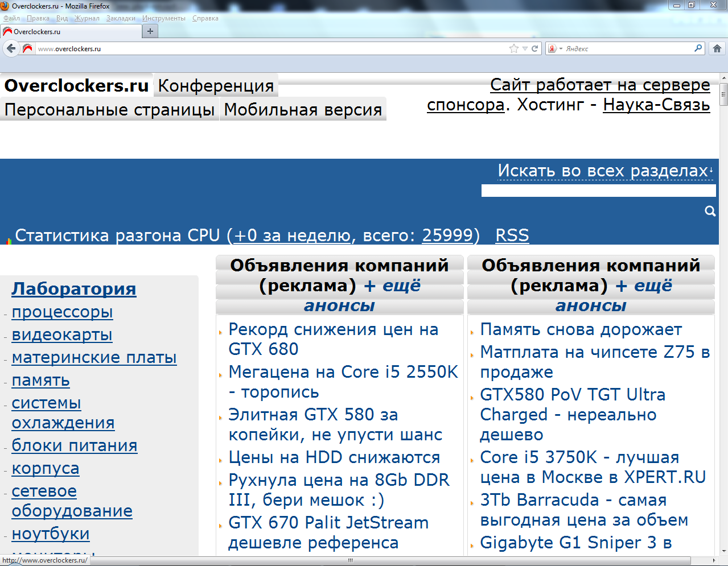Go to корпуса category

click(46, 468)
